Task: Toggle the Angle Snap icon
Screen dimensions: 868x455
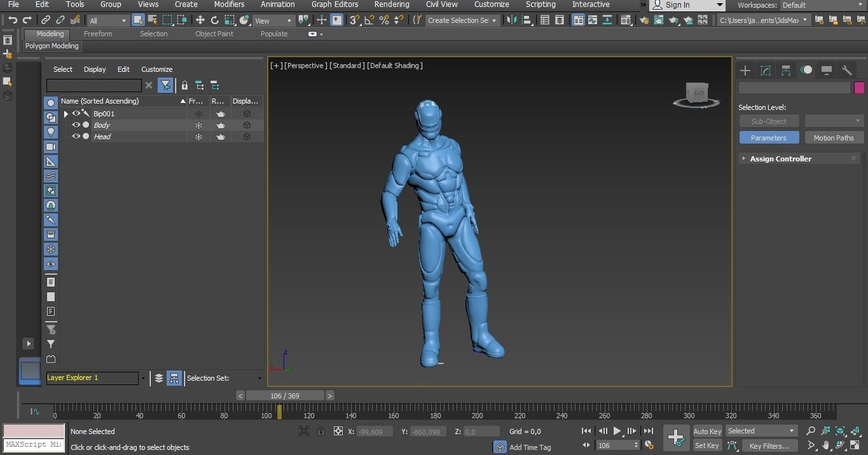Action: 369,20
